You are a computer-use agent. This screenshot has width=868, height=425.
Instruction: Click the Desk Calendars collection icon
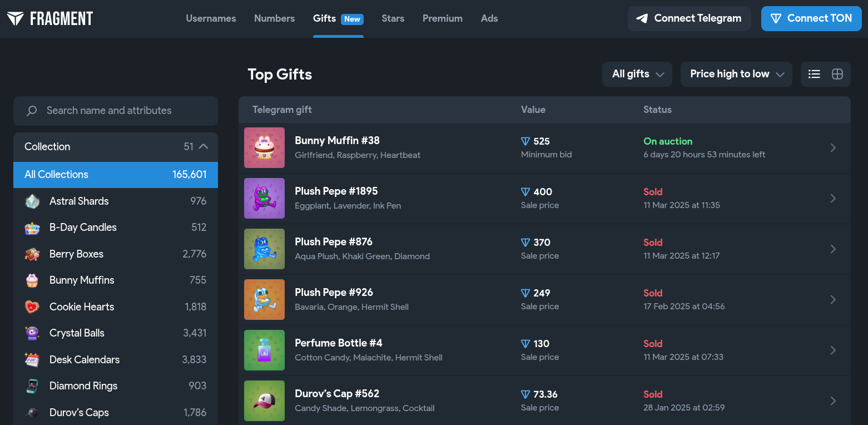tap(32, 360)
